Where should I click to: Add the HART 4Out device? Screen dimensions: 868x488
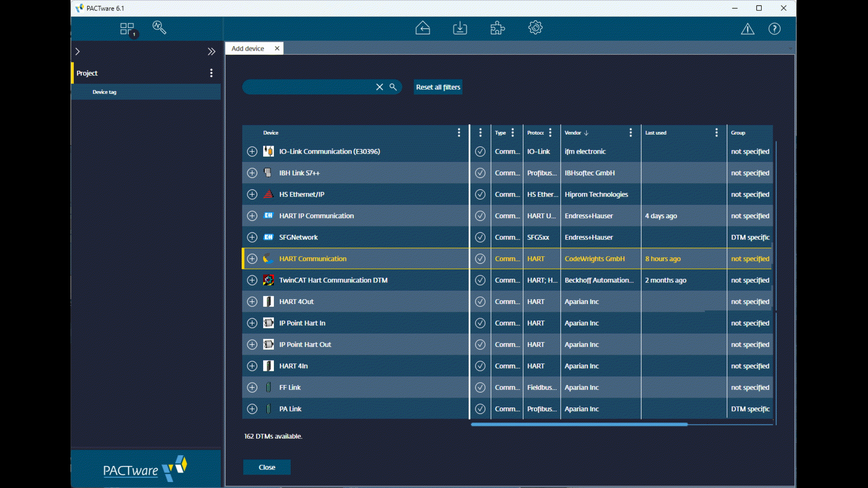click(x=252, y=302)
